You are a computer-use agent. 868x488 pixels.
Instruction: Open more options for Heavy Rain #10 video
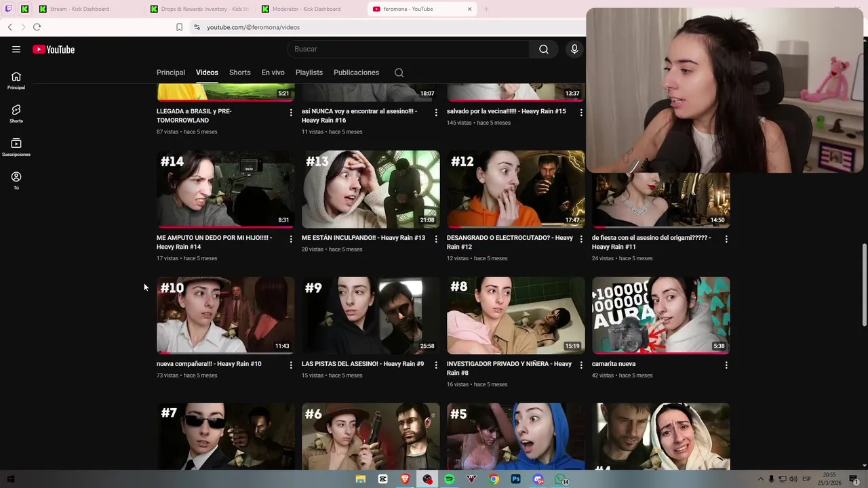point(291,365)
